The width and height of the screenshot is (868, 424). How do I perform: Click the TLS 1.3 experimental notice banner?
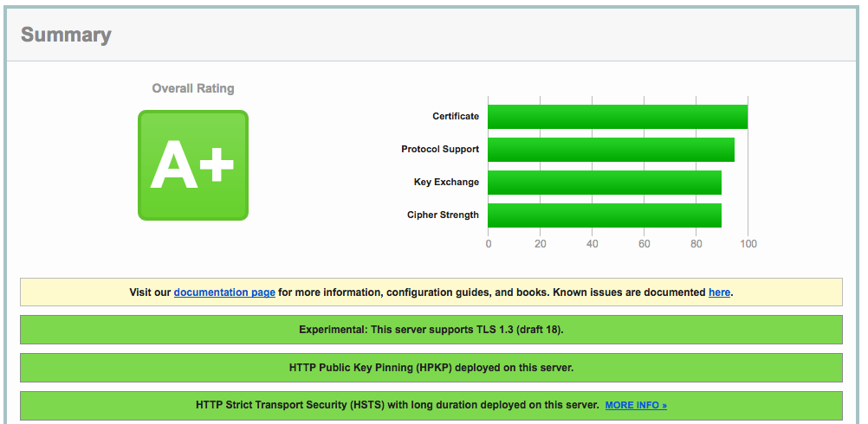431,330
